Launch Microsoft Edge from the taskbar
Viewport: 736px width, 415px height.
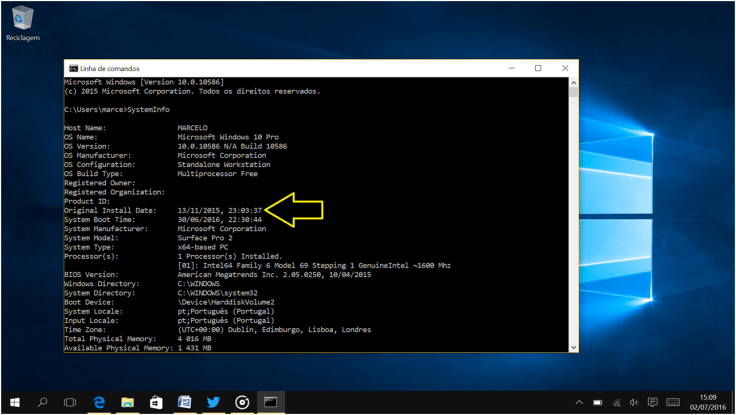click(99, 402)
